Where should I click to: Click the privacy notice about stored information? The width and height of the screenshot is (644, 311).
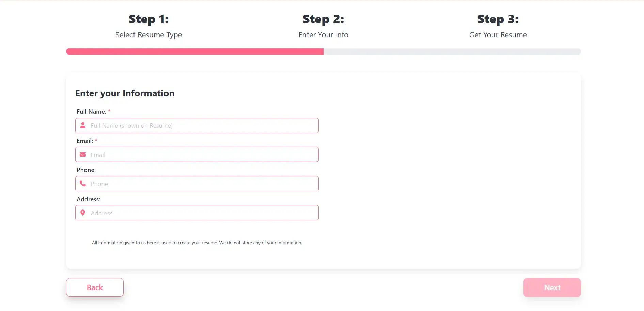pyautogui.click(x=197, y=243)
